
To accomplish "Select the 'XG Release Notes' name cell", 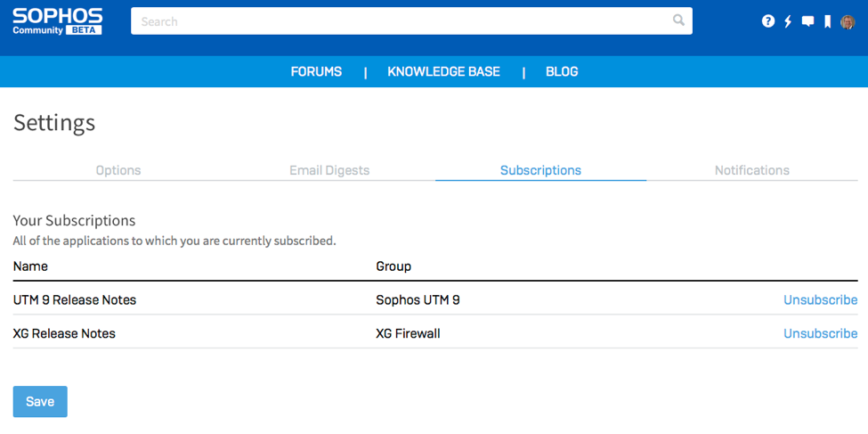I will pos(64,333).
